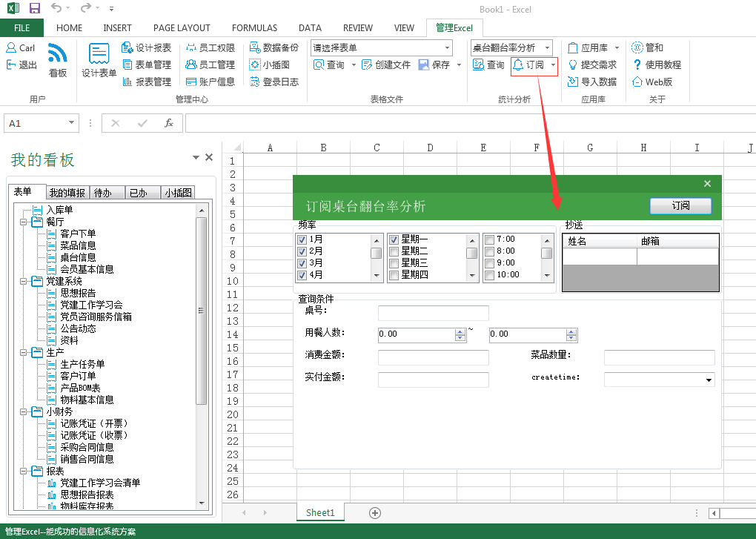
Task: Click the weekday list scrollbar thumb
Action: click(471, 253)
